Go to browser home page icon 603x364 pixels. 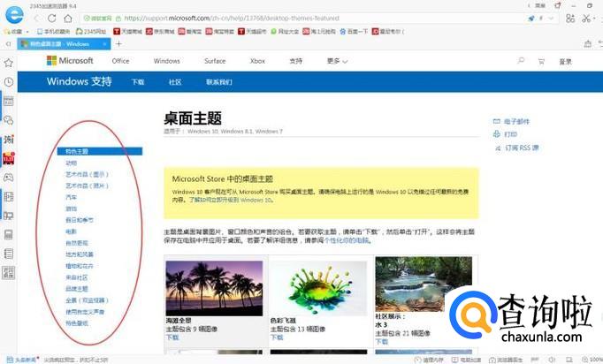(68, 18)
